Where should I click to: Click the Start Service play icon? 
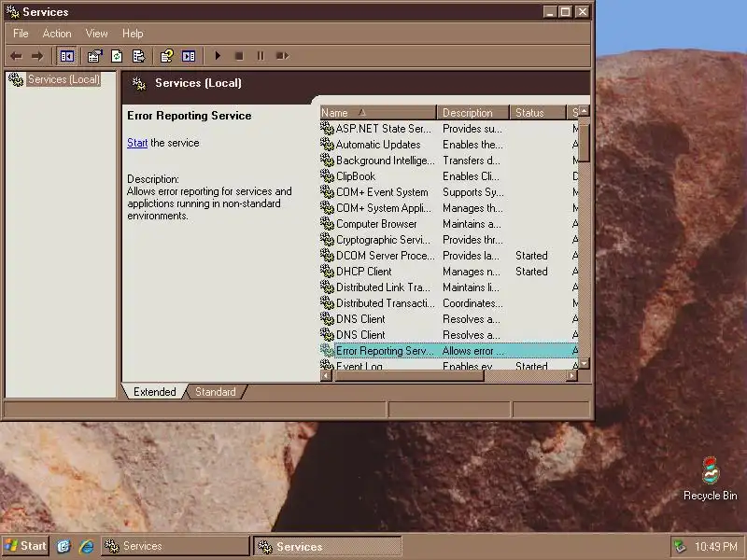tap(218, 56)
